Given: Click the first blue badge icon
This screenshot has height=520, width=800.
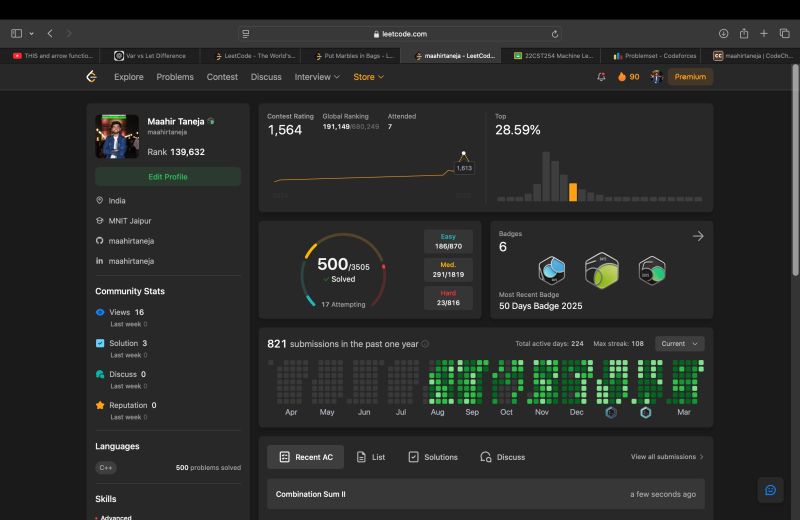Looking at the screenshot, I should [x=552, y=270].
